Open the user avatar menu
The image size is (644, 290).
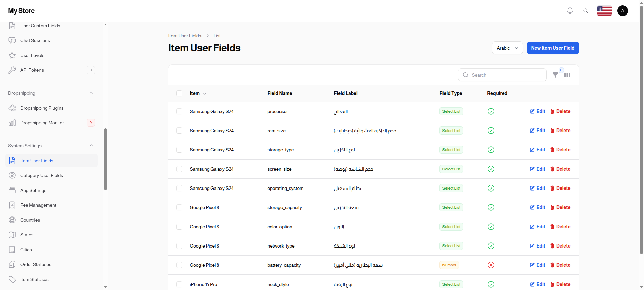pyautogui.click(x=623, y=11)
